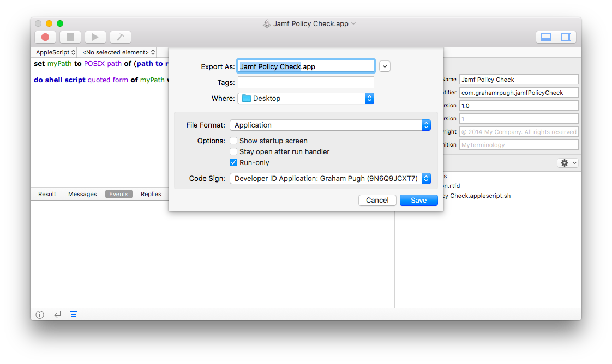This screenshot has height=364, width=612.
Task: Cancel the export dialog
Action: coord(377,201)
